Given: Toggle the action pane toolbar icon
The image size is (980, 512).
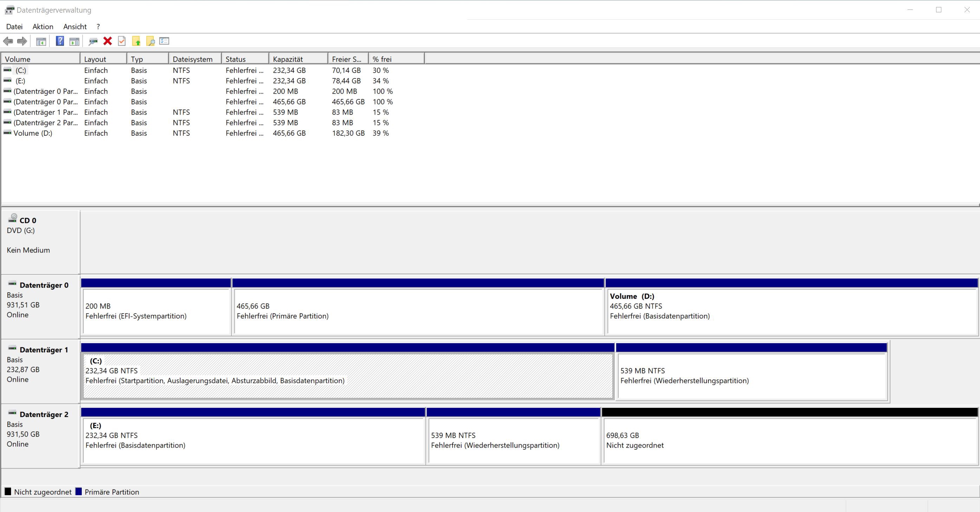Looking at the screenshot, I should (74, 41).
